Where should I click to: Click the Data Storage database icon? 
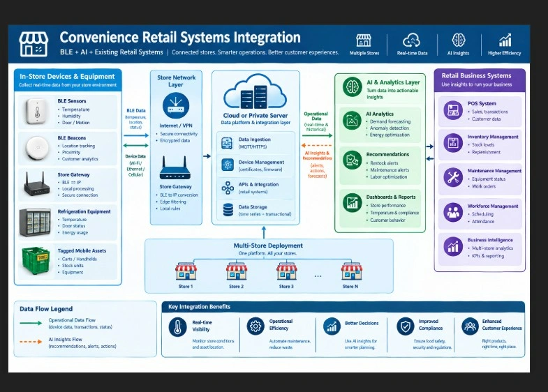coord(228,210)
